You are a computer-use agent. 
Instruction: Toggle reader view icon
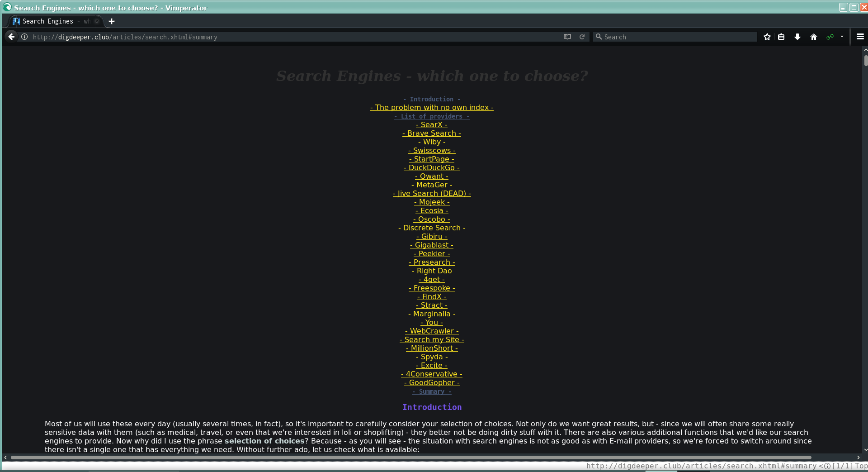coord(567,37)
